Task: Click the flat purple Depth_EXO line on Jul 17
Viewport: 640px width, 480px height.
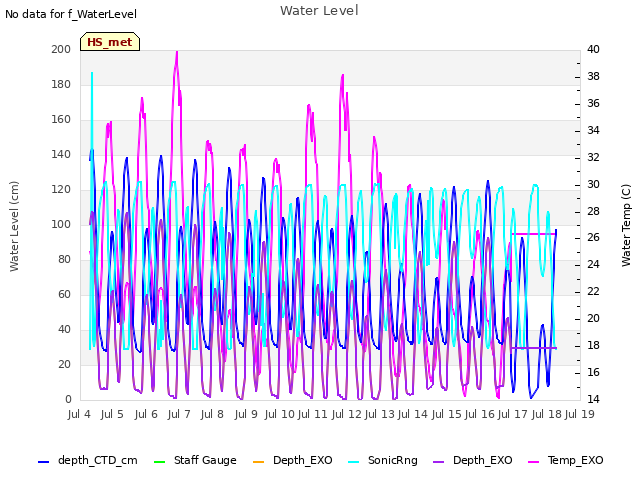Action: coord(534,348)
